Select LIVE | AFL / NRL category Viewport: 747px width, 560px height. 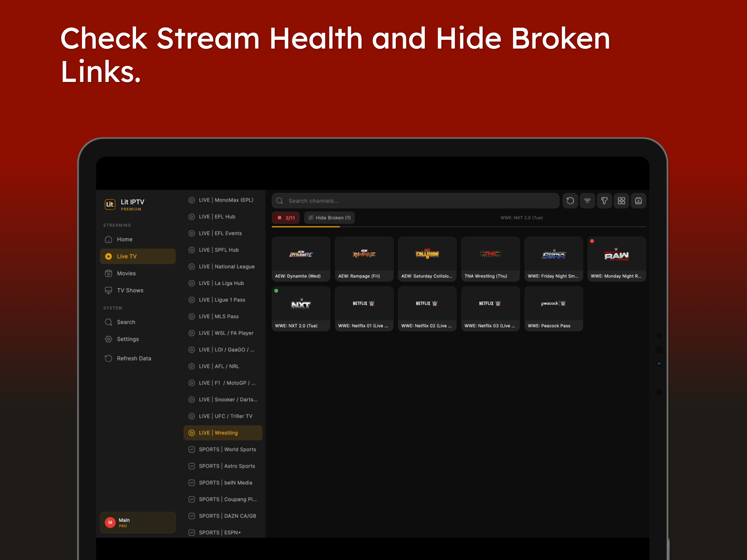[x=223, y=366]
